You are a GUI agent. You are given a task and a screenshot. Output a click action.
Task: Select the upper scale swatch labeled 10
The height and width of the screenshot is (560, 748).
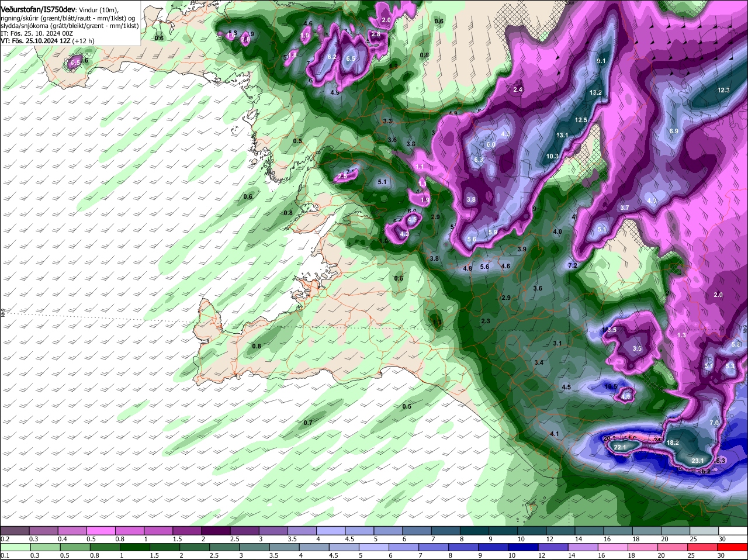click(x=532, y=530)
